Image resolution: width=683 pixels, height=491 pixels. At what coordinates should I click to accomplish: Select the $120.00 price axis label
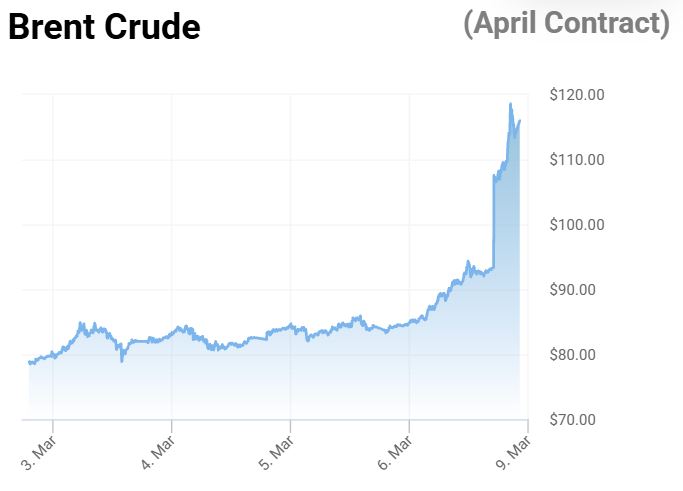pos(577,95)
